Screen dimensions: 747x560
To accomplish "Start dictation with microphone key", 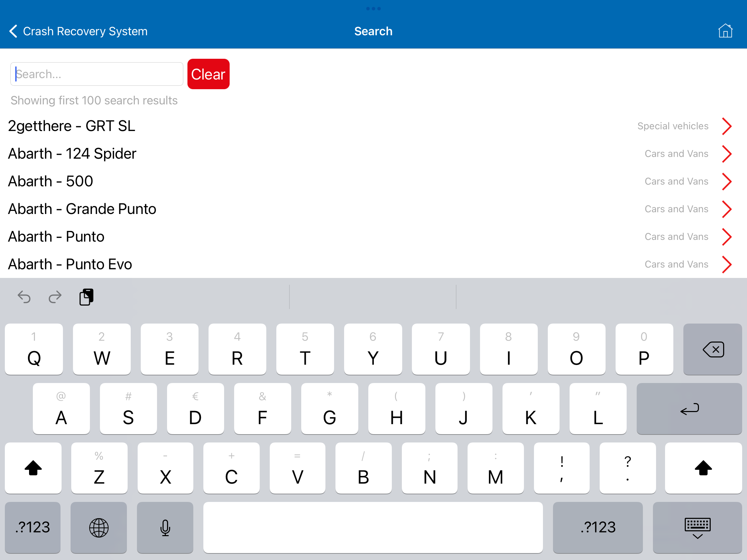I will coord(165,528).
